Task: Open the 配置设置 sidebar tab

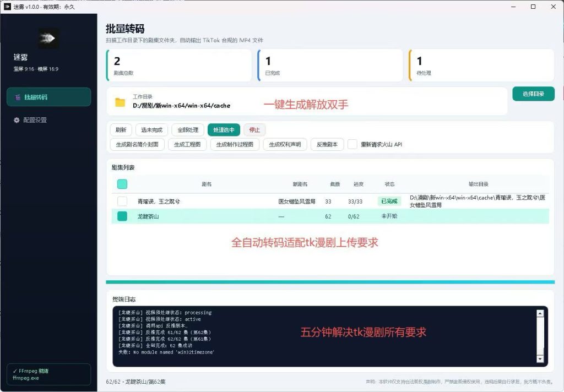Action: point(49,120)
